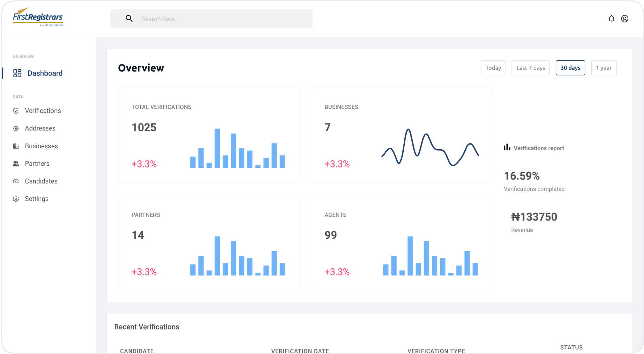
Task: Click the Verifications report bar chart icon
Action: coord(507,147)
